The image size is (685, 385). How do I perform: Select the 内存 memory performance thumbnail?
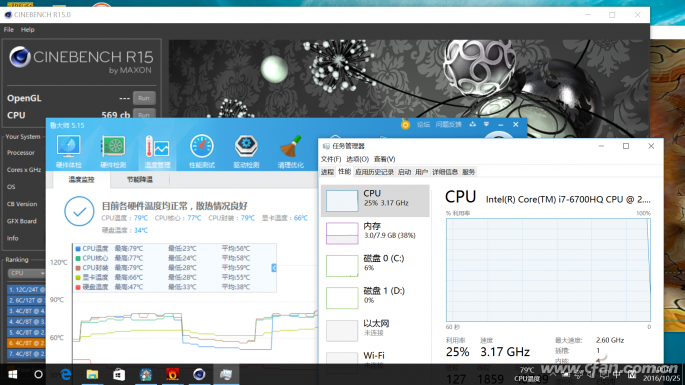point(375,232)
